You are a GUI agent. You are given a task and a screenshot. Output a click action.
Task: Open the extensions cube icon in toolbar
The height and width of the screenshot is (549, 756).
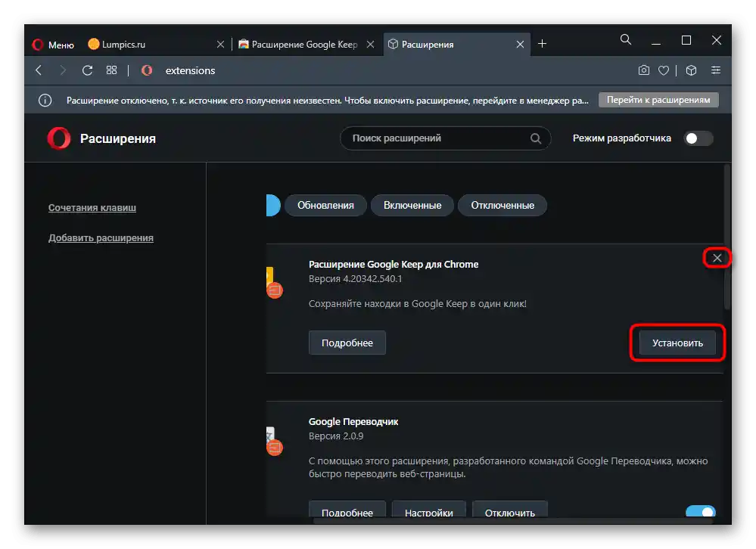pyautogui.click(x=691, y=70)
